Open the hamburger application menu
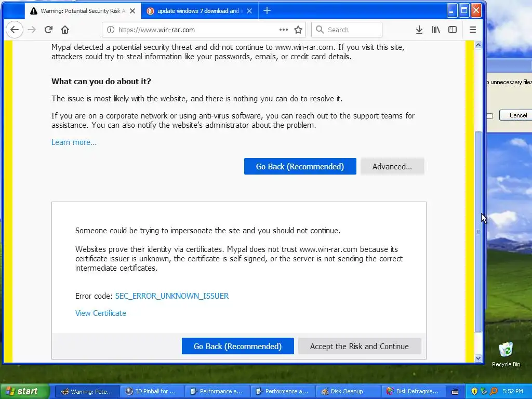The image size is (532, 399). pos(473,30)
